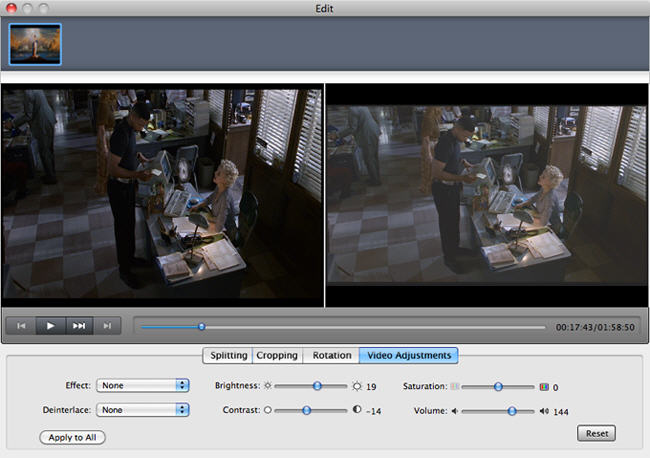Click the playback timeline scrubber handle
Screen dimensions: 650x458
pyautogui.click(x=201, y=327)
